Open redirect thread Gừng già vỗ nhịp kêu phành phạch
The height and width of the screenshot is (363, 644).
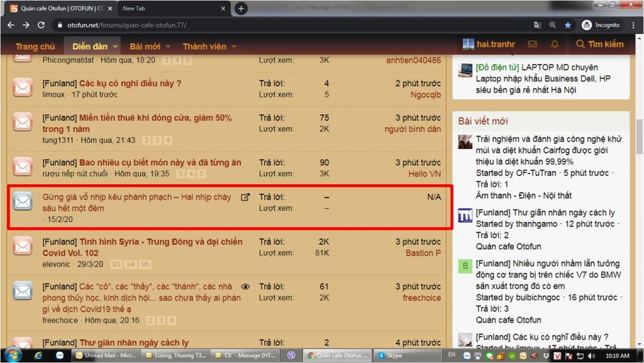pyautogui.click(x=136, y=203)
